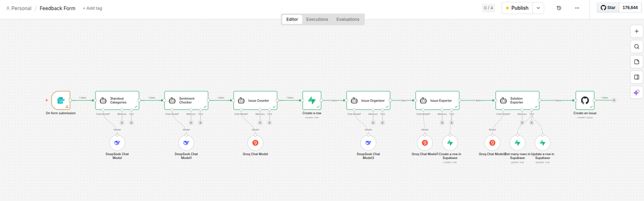The image size is (644, 201).
Task: Add Tool to Standout Categories node
Action: (x=131, y=123)
